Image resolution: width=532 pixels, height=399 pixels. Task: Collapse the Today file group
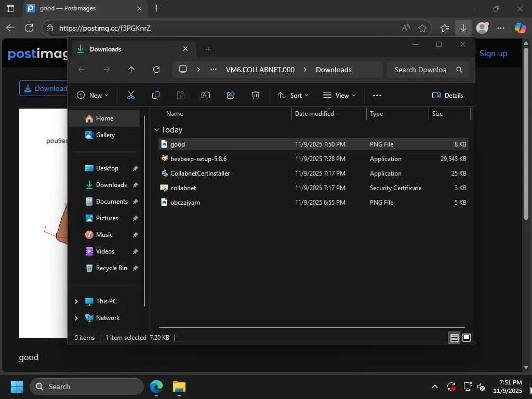157,130
